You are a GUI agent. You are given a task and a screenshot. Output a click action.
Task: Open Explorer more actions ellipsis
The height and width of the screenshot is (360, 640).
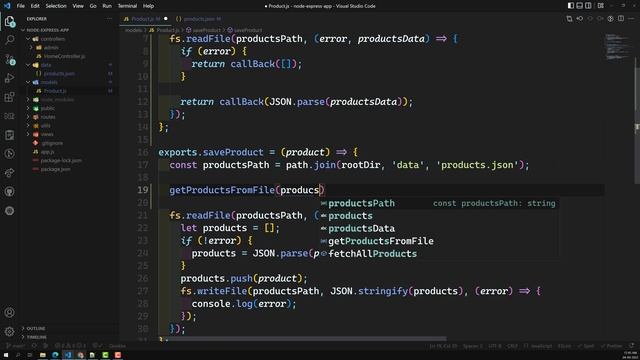[x=109, y=19]
